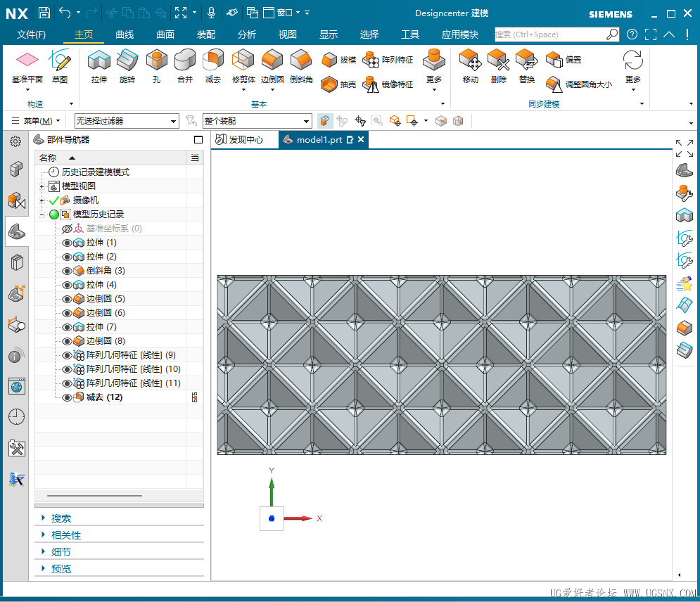Open the 整个装配 selection scope dropdown
This screenshot has width=700, height=602.
(306, 122)
